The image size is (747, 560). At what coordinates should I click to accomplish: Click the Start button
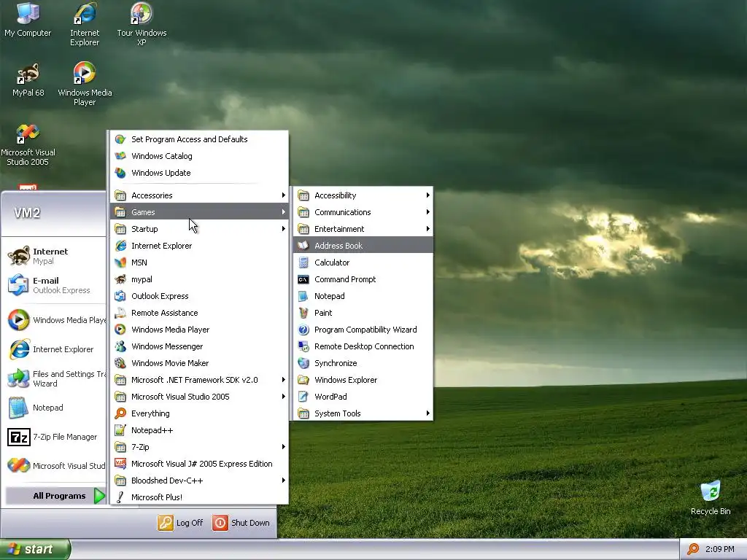pyautogui.click(x=35, y=549)
